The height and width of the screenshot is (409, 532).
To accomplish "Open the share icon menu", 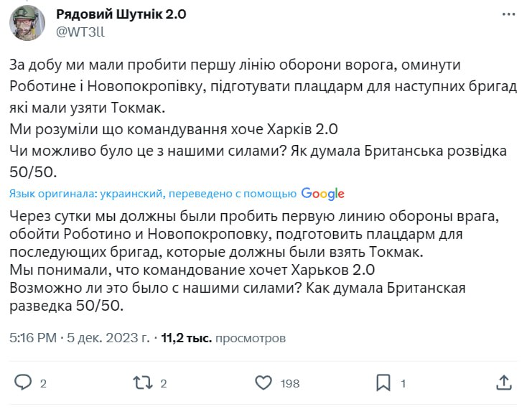I will pyautogui.click(x=504, y=382).
